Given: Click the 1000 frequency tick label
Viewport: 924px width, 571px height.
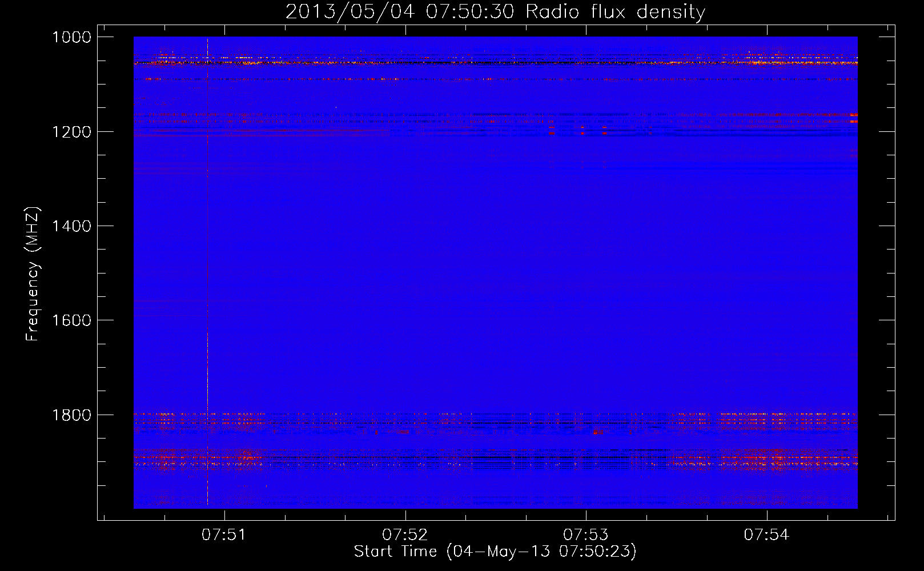Looking at the screenshot, I should point(71,37).
